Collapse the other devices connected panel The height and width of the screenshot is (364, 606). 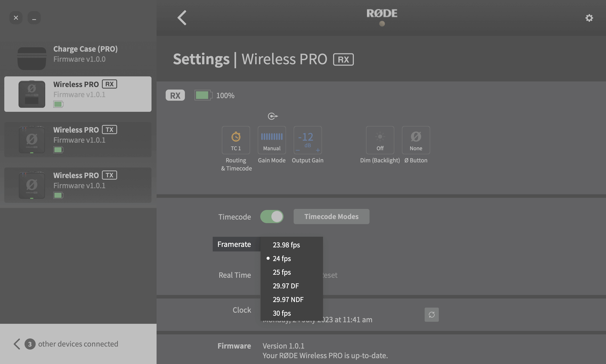pyautogui.click(x=17, y=344)
